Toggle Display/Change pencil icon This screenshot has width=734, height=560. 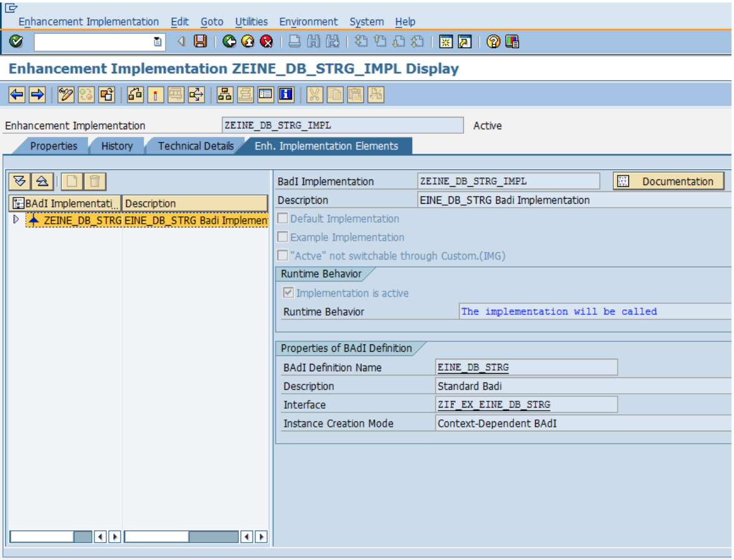click(66, 94)
